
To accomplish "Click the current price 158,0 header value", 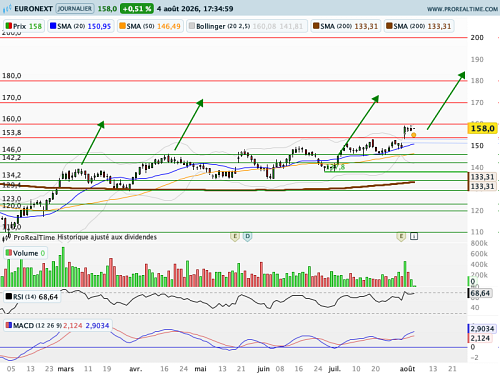I will [x=107, y=9].
